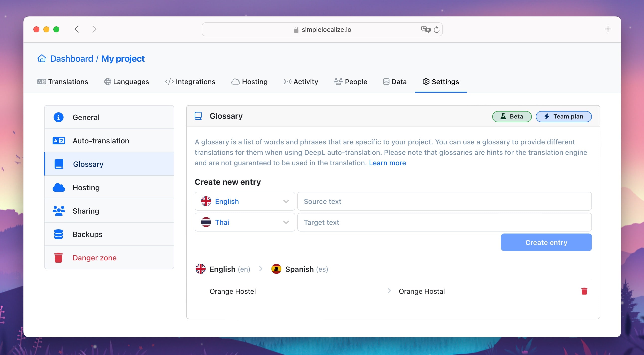Focus the Source text input field

point(444,201)
